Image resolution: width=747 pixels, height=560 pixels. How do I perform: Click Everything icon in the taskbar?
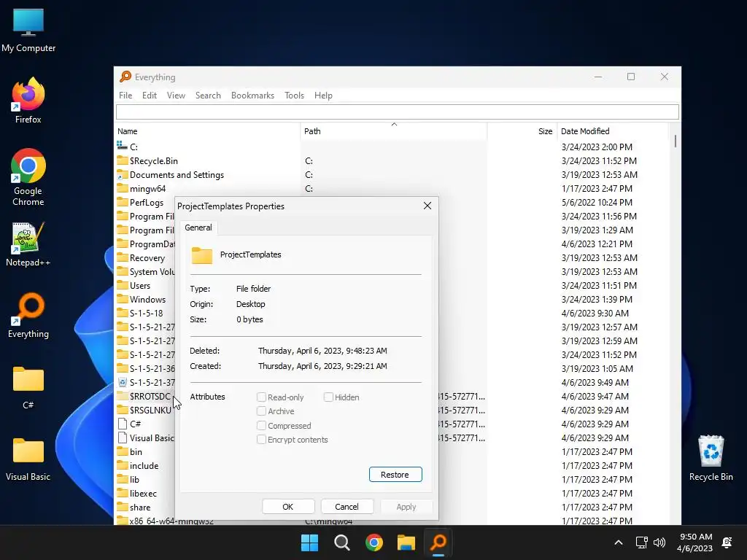[438, 542]
